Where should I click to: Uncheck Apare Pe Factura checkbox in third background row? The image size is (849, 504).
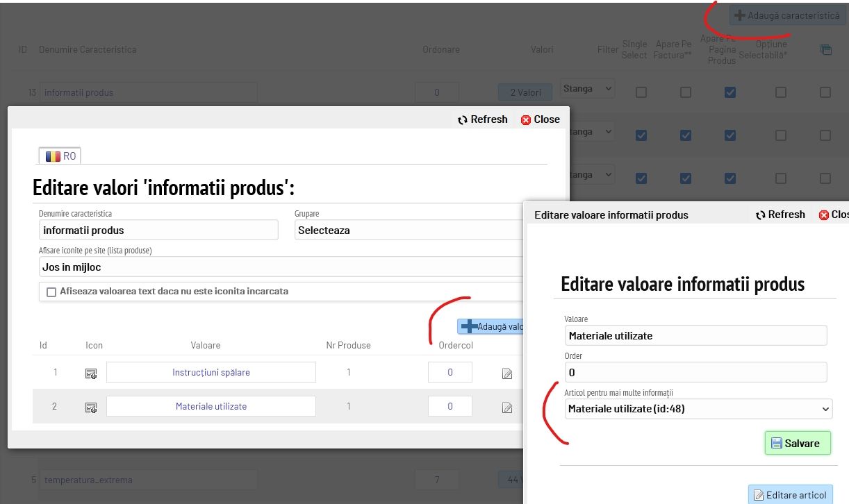(x=686, y=178)
